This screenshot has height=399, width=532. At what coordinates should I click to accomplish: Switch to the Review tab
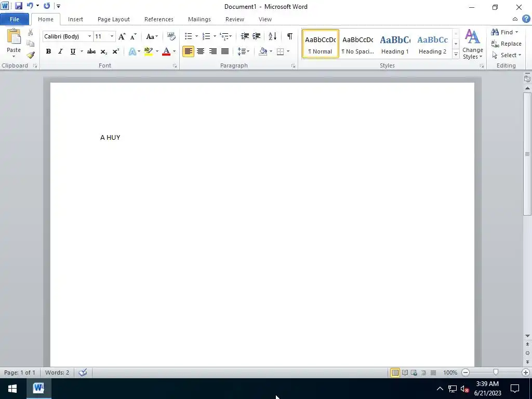pyautogui.click(x=235, y=19)
